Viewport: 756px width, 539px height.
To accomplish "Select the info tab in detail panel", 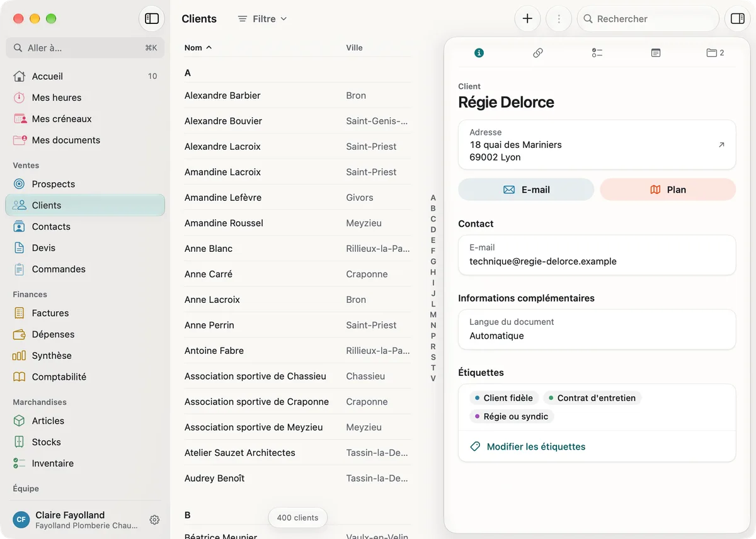I will point(479,53).
